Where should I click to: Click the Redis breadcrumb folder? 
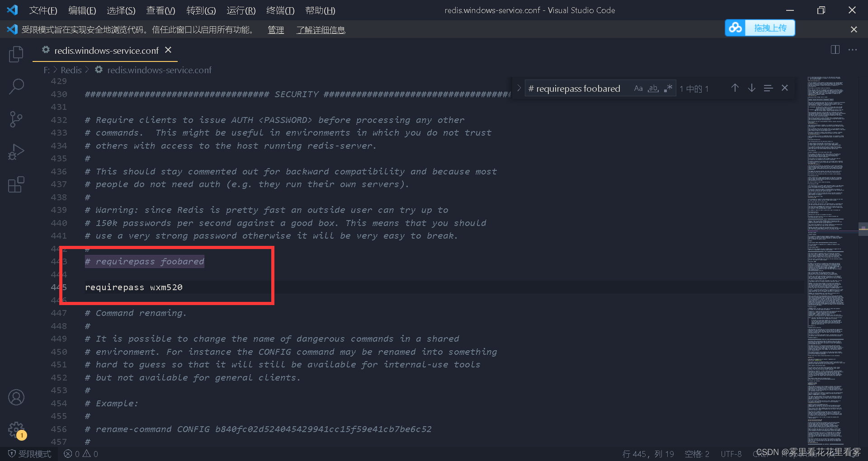71,70
